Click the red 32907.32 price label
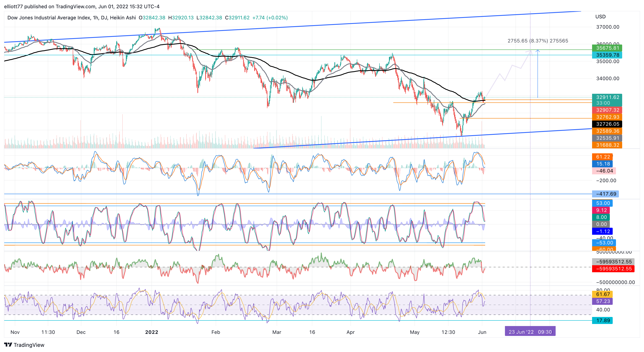Screen dimensions: 644x352 pyautogui.click(x=607, y=110)
